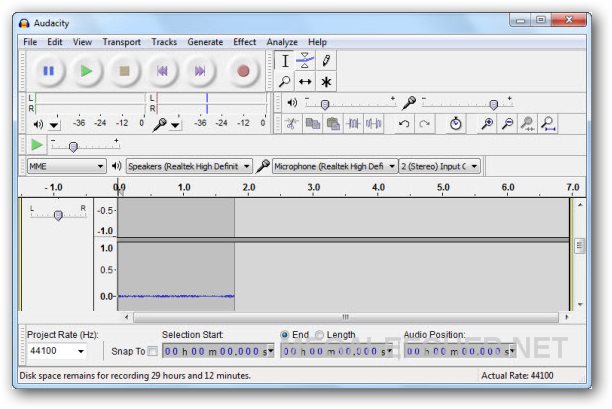Select the Zoom magnifier tool
This screenshot has height=409, width=612.
pyautogui.click(x=285, y=82)
